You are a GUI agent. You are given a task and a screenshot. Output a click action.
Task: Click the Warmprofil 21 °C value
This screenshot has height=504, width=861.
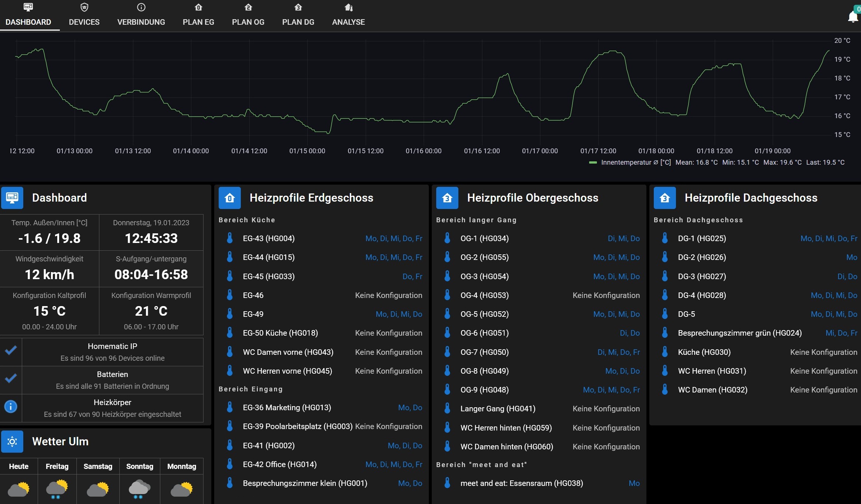(151, 311)
